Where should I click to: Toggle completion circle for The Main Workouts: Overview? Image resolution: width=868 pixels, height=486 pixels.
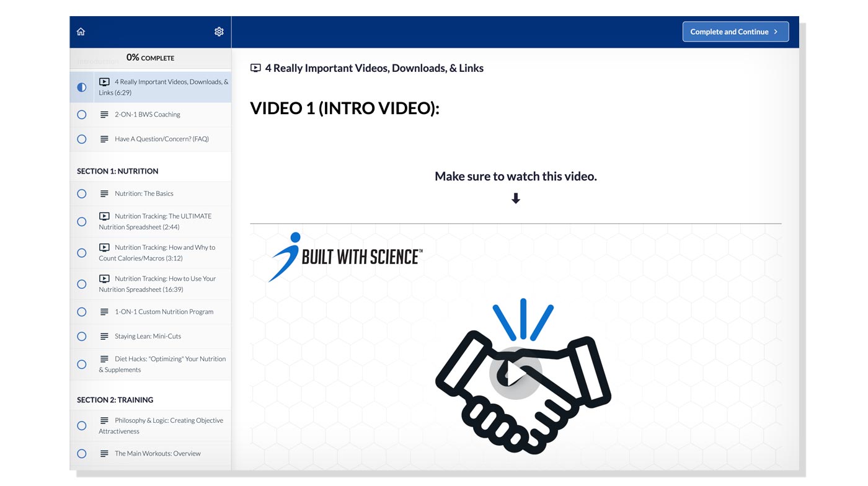(x=82, y=454)
